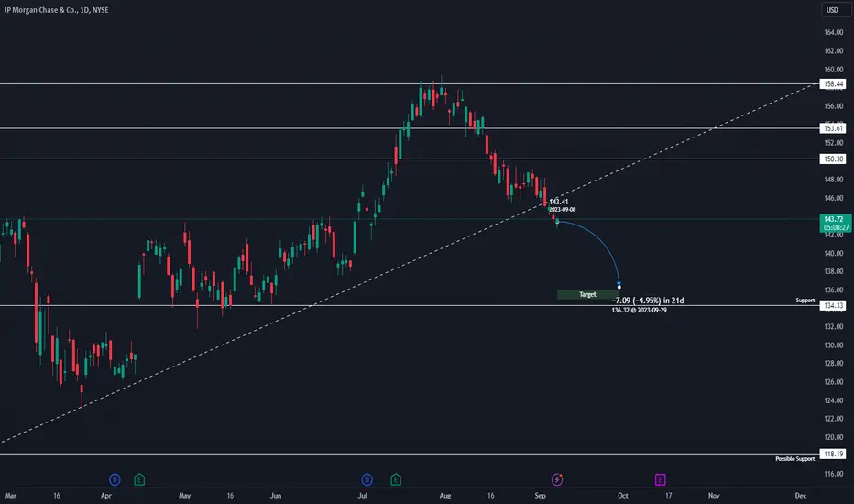The image size is (854, 504).
Task: Click the 120.00 price axis label
Action: (x=833, y=437)
